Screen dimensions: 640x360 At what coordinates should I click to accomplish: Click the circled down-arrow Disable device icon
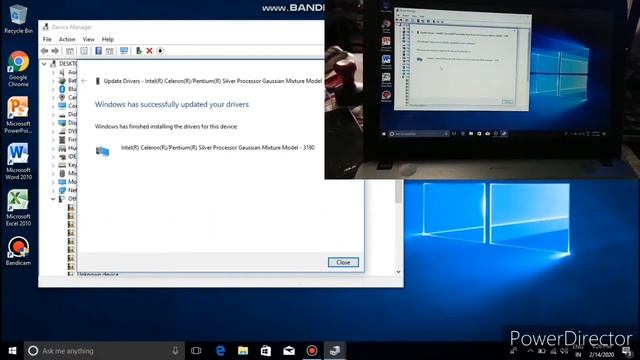click(x=160, y=51)
